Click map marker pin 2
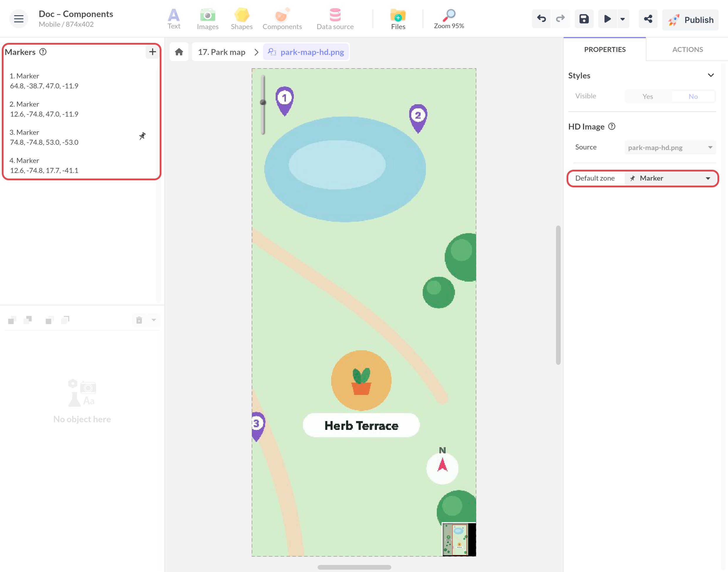Image resolution: width=728 pixels, height=572 pixels. [418, 118]
